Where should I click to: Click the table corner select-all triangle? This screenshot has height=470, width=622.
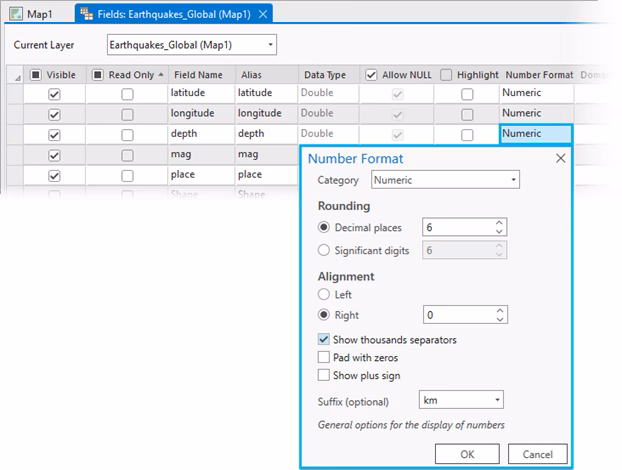click(17, 78)
